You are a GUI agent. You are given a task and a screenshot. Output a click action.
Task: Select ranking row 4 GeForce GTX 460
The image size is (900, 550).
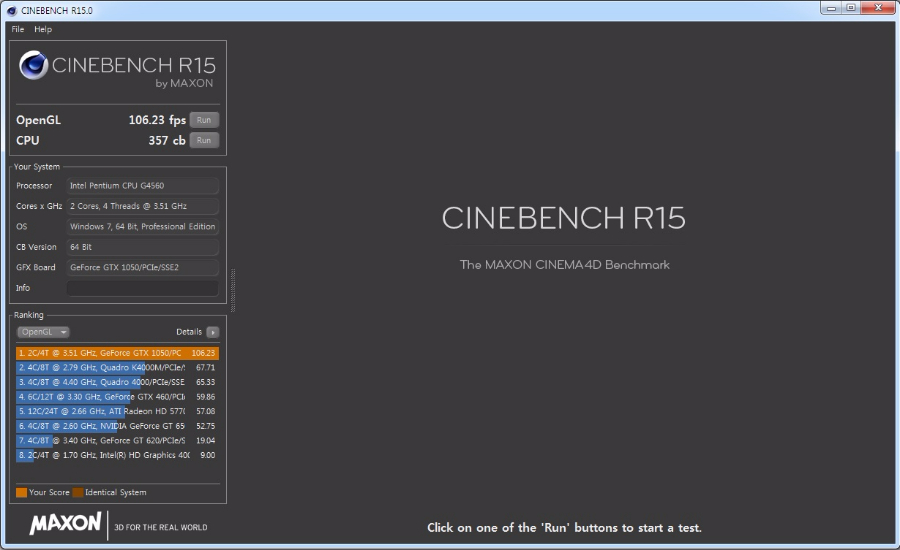point(118,397)
